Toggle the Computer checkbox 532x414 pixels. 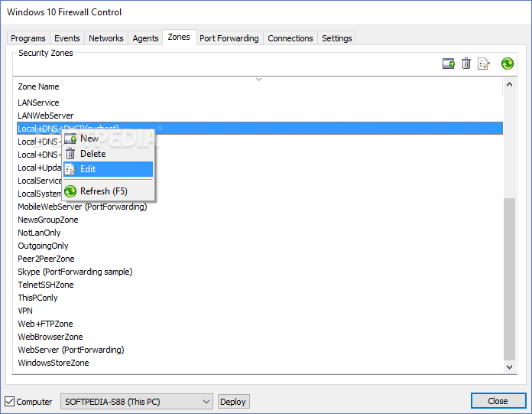[10, 402]
